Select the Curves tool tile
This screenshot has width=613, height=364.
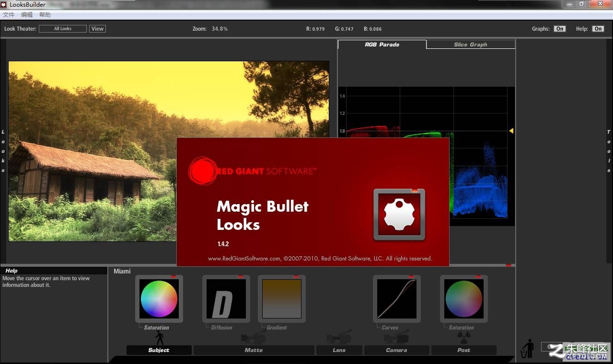397,299
